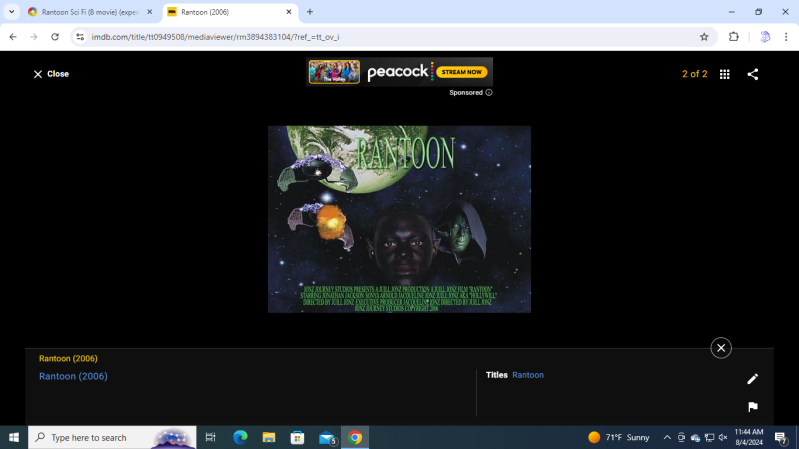This screenshot has width=799, height=449.
Task: Open the Sponsored info icon
Action: click(489, 93)
